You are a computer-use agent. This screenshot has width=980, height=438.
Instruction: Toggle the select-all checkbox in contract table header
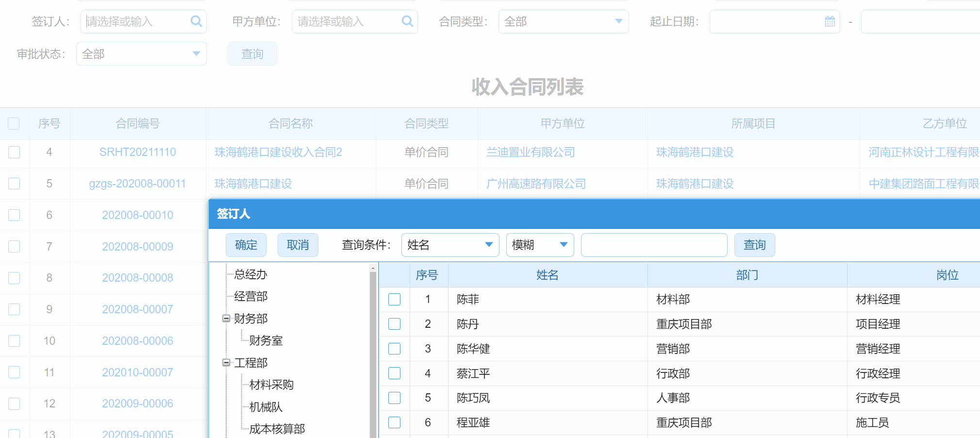click(x=14, y=124)
